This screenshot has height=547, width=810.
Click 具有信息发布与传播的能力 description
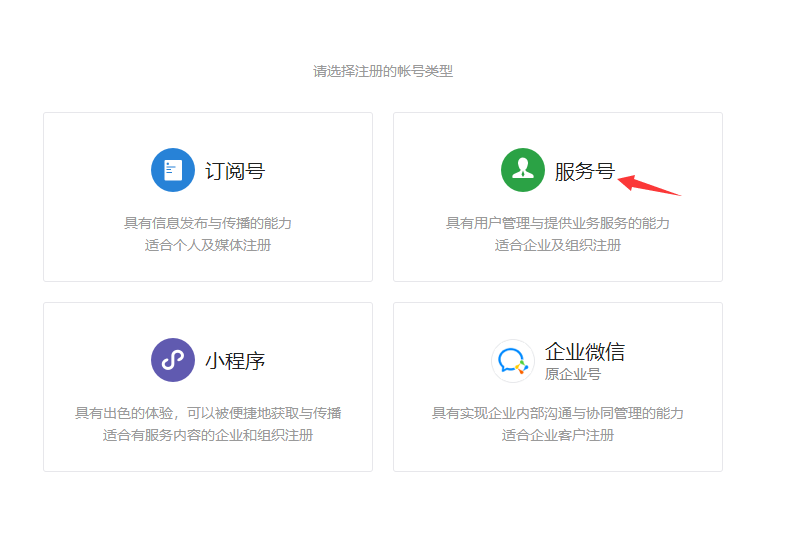[208, 223]
